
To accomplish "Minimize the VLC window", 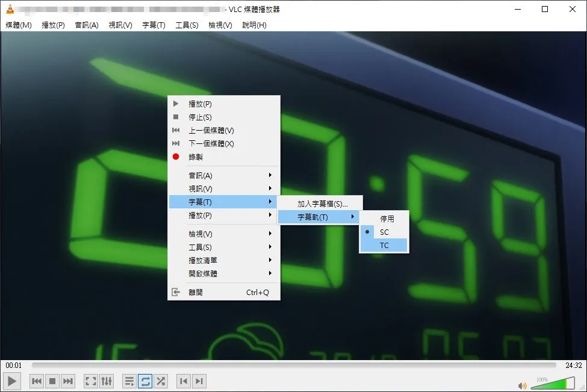I will [518, 10].
